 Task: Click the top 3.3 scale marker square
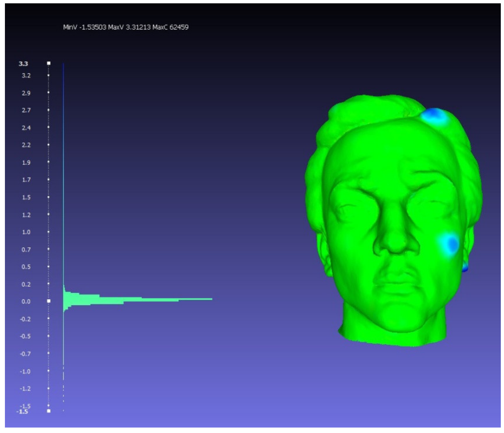pyautogui.click(x=49, y=63)
